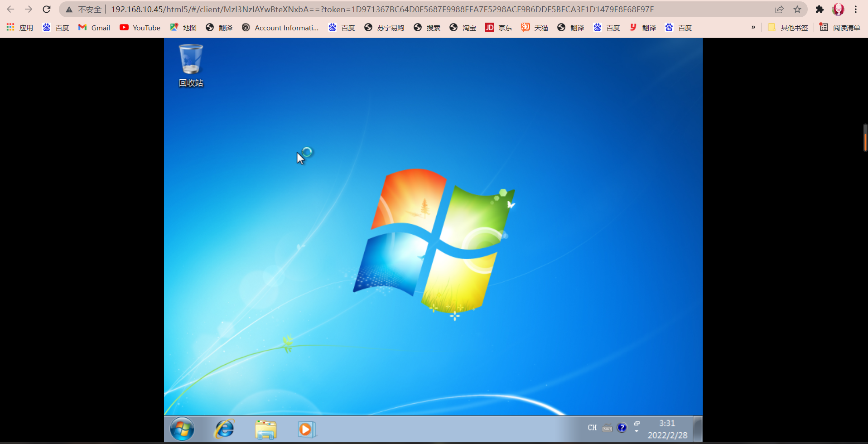This screenshot has width=868, height=444.
Task: Click the language bar keyboard icon
Action: pos(607,428)
